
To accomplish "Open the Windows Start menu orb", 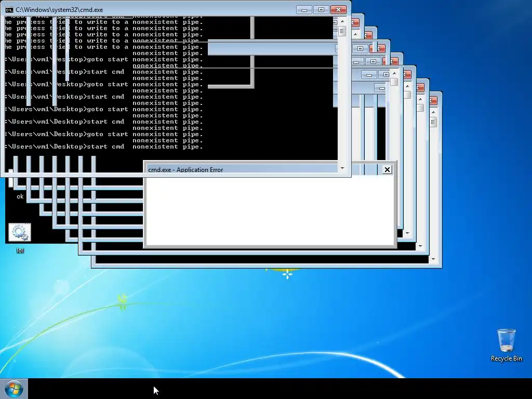I will click(14, 389).
